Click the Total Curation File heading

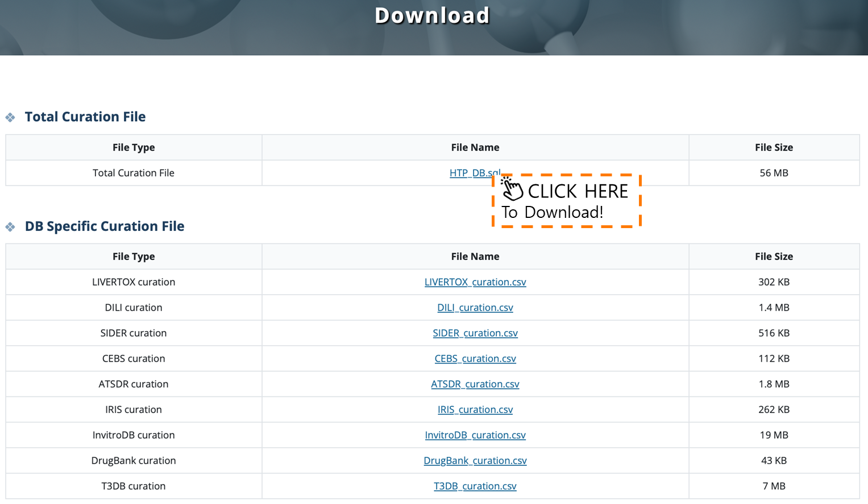pyautogui.click(x=85, y=117)
